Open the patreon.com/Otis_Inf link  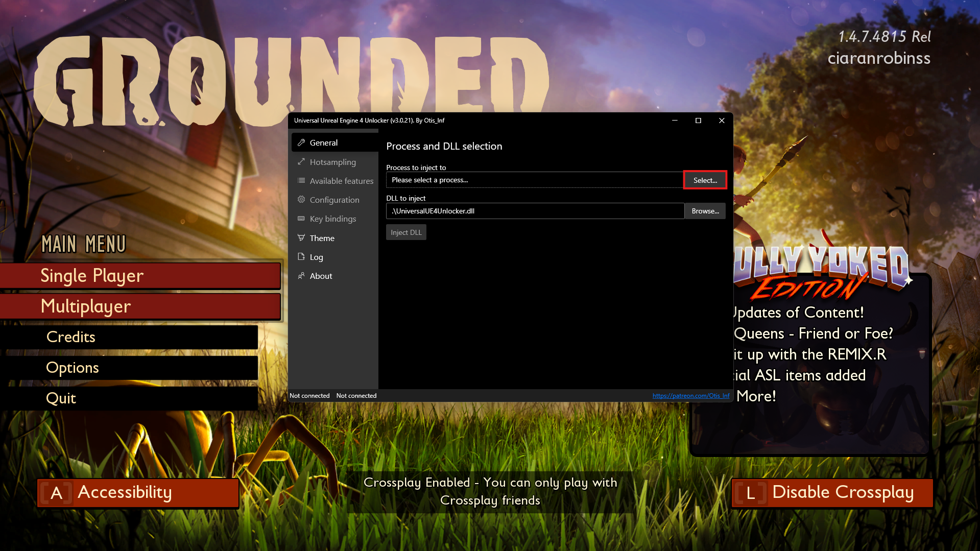(691, 396)
